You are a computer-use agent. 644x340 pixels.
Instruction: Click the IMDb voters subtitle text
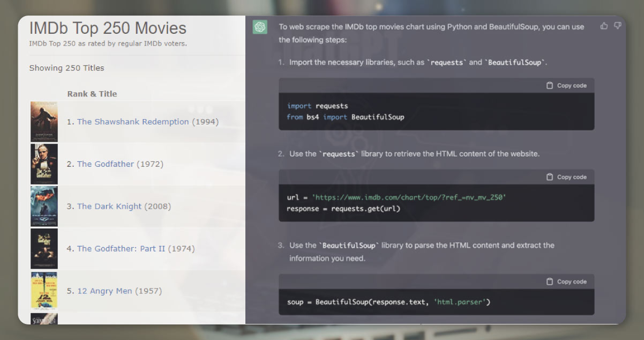[x=108, y=44]
